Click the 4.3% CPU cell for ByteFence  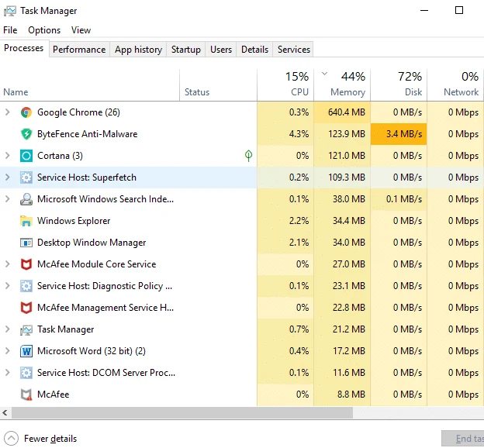point(285,134)
